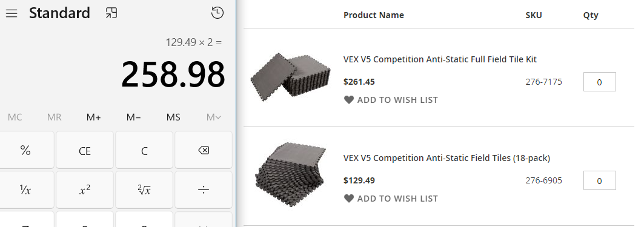Open the calculator navigation hamburger menu

12,13
